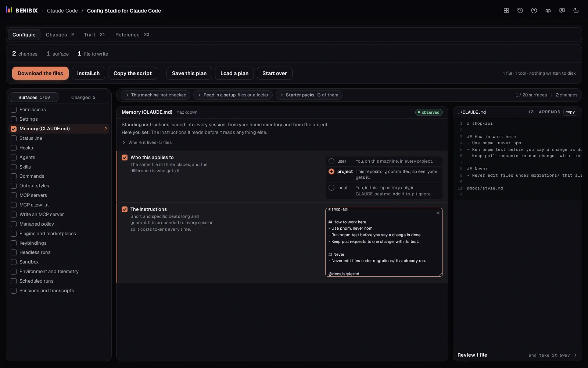The width and height of the screenshot is (588, 368).
Task: Expand 'Where it lives · 5 files'
Action: 147,142
